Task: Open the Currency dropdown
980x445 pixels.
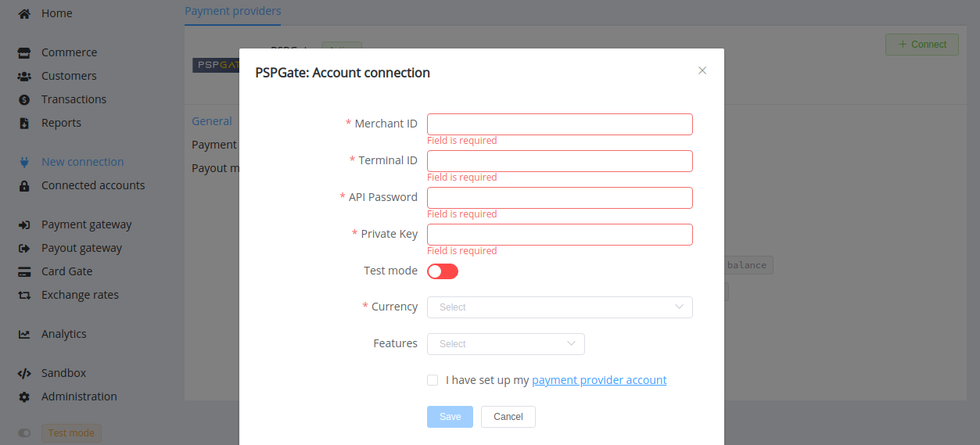Action: (560, 307)
